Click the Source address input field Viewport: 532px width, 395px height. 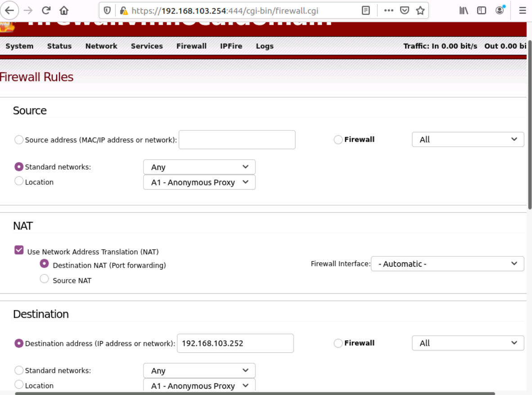coord(237,140)
